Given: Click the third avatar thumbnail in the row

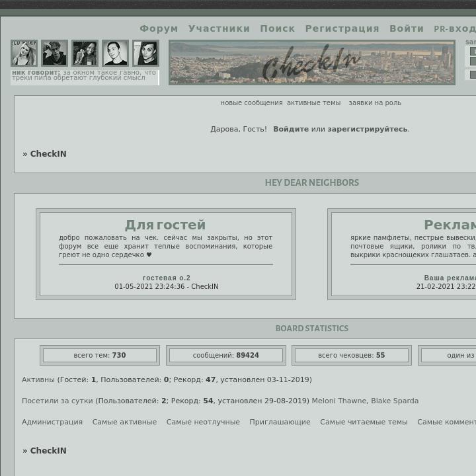Looking at the screenshot, I should (x=85, y=54).
